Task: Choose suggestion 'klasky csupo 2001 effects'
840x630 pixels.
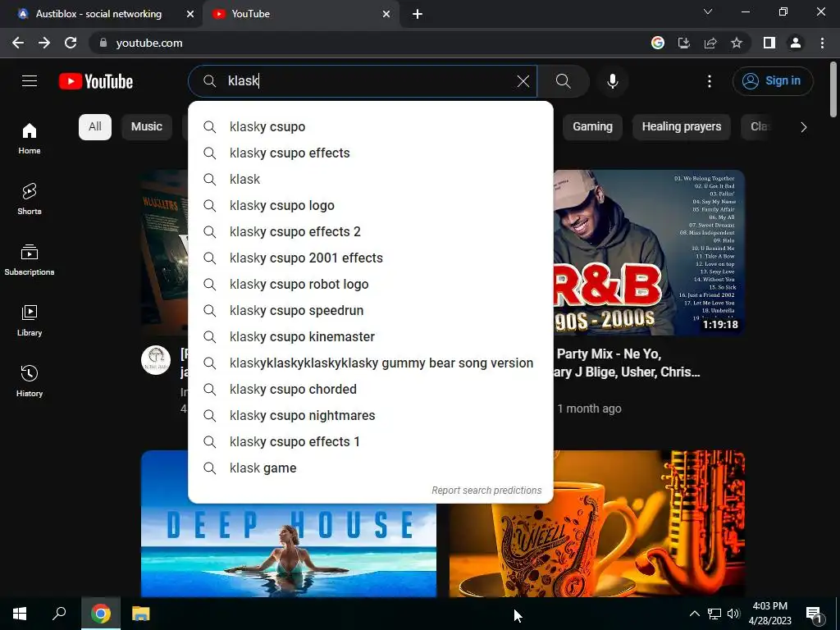Action: point(371,258)
